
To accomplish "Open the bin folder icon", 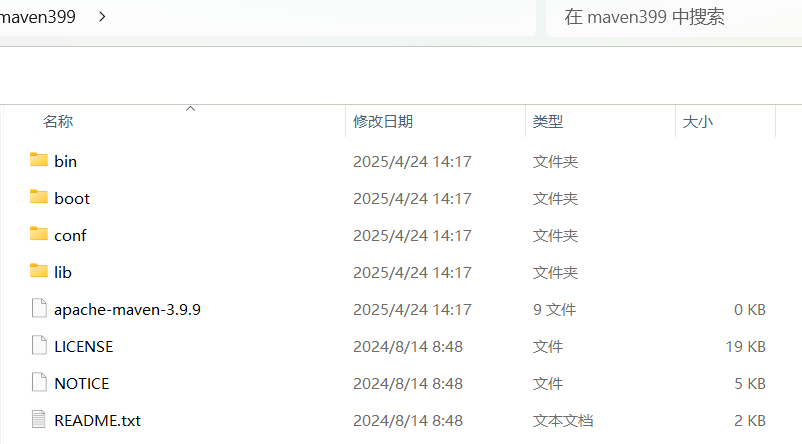I will click(x=39, y=160).
